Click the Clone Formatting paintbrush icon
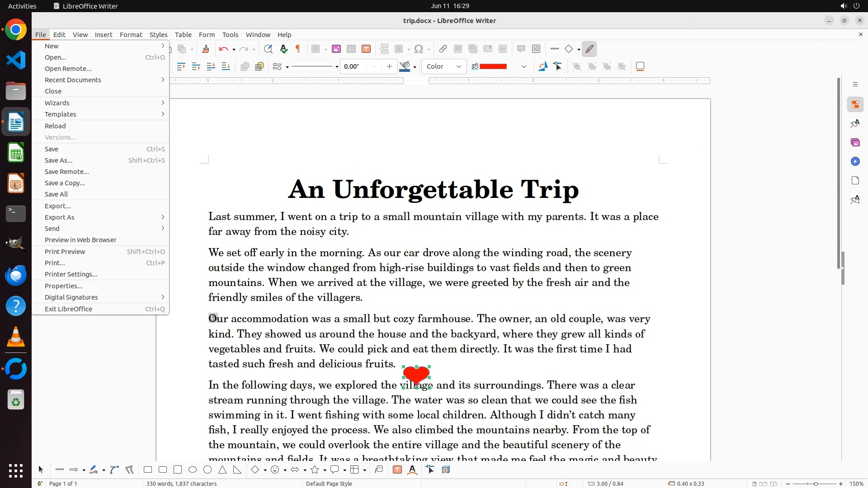This screenshot has width=868, height=488. pos(206,49)
